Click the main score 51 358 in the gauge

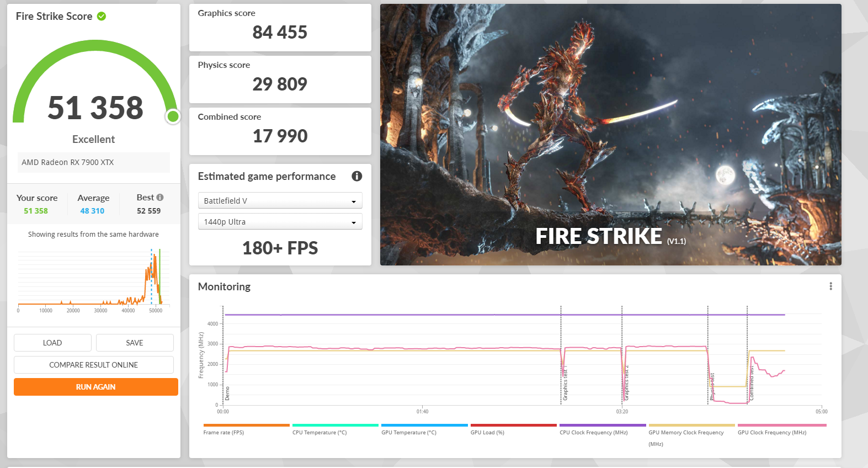tap(95, 108)
